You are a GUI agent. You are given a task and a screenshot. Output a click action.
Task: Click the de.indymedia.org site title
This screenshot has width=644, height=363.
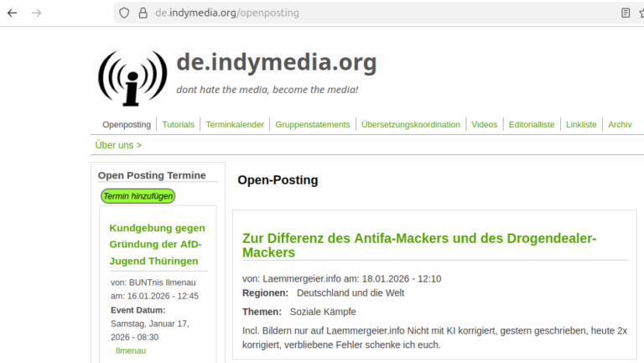coord(276,63)
